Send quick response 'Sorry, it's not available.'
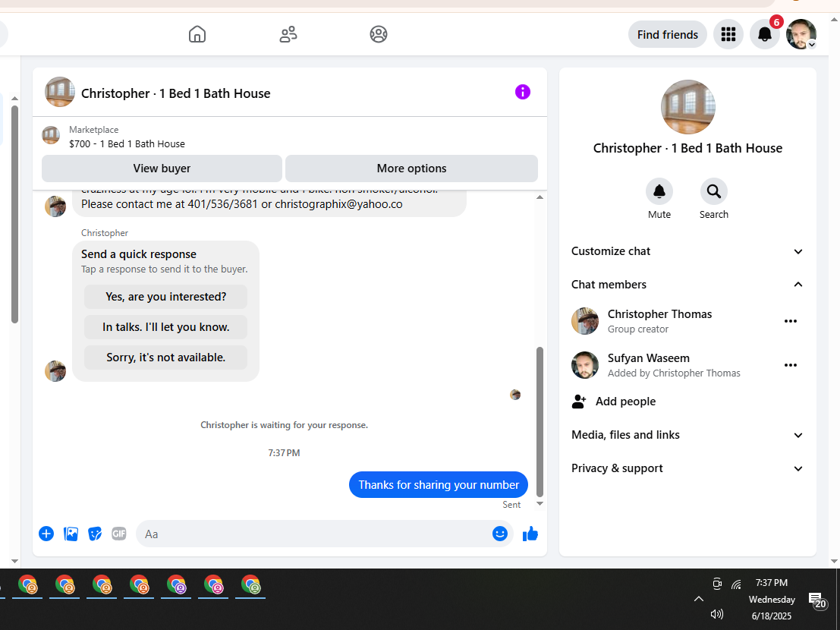 (x=165, y=358)
